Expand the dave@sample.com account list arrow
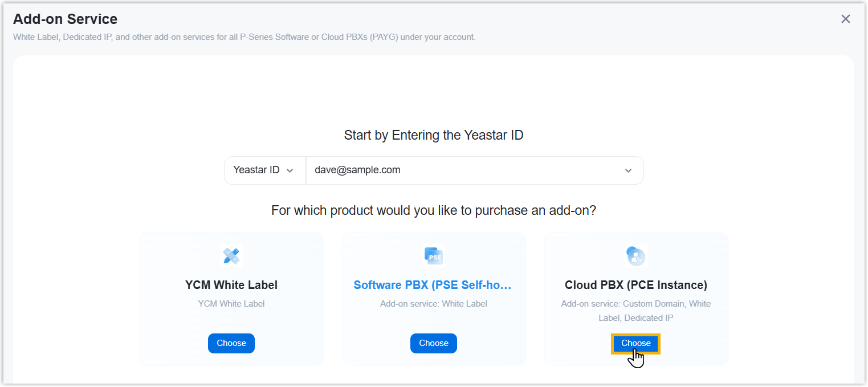The image size is (868, 387). (628, 170)
